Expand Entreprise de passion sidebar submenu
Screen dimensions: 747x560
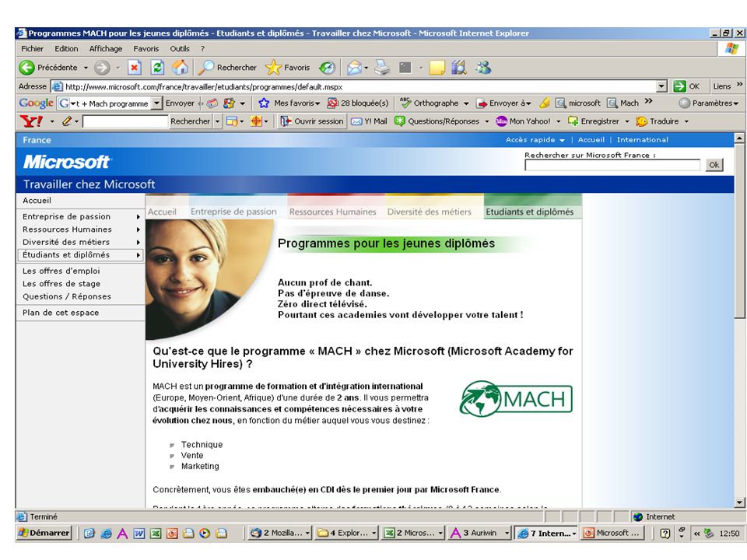tap(139, 217)
